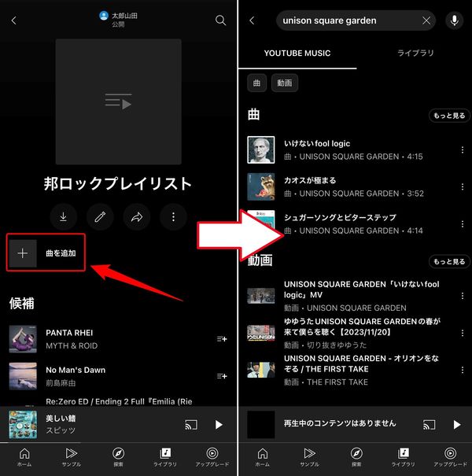Share the playlist with the arrow icon
Viewport: 472px width, 476px height.
[137, 217]
